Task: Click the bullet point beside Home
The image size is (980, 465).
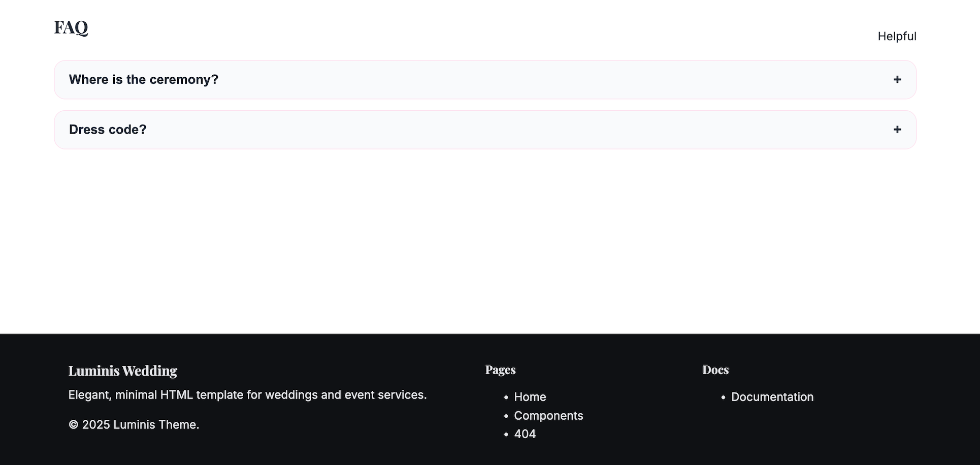Action: [506, 397]
